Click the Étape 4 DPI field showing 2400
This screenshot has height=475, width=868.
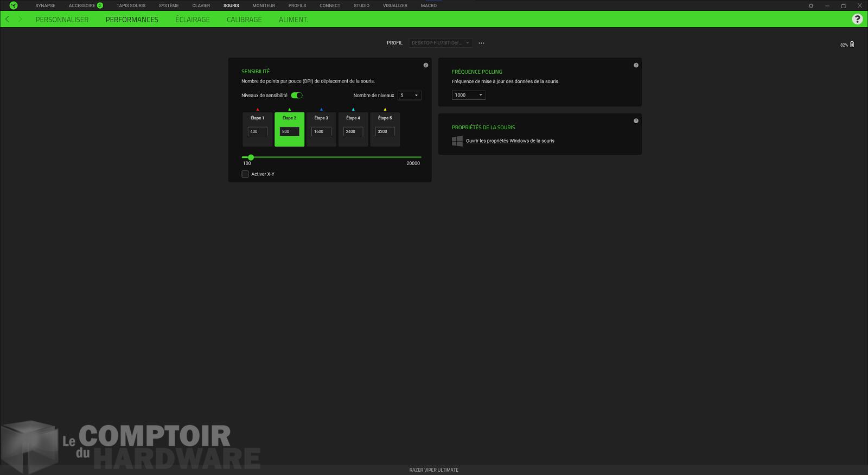pyautogui.click(x=353, y=131)
